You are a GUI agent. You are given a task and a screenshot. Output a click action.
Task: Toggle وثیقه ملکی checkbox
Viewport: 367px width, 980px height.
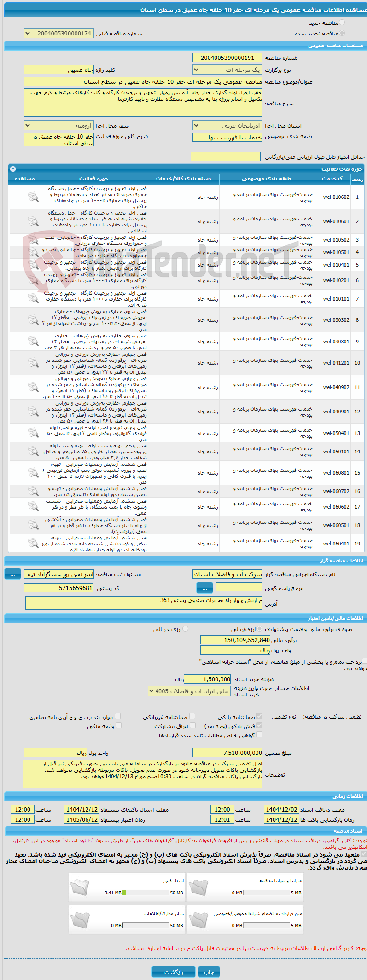coord(118,725)
